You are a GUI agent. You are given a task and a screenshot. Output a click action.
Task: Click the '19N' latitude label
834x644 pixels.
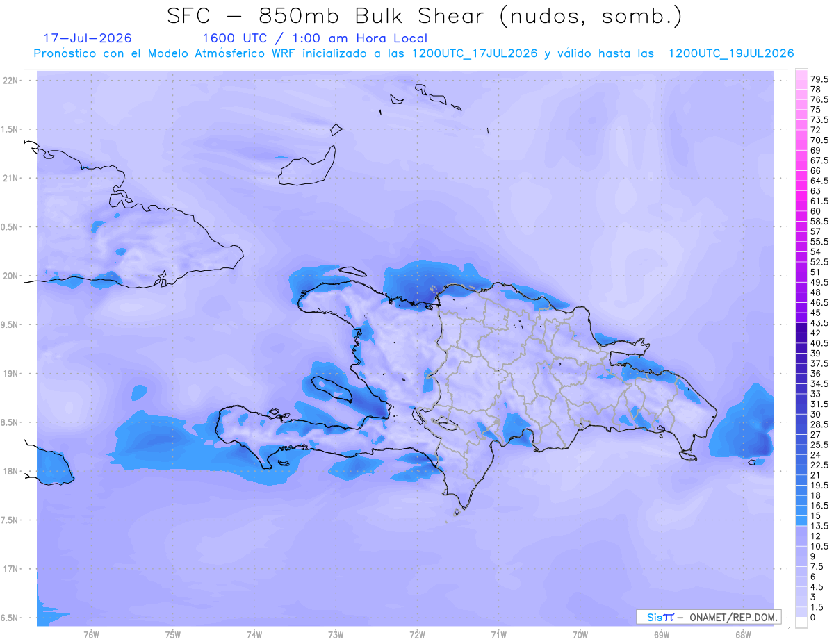point(11,374)
